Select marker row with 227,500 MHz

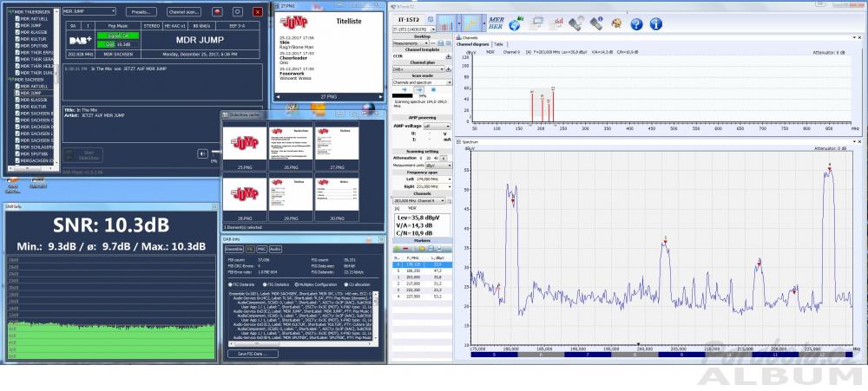[x=423, y=297]
